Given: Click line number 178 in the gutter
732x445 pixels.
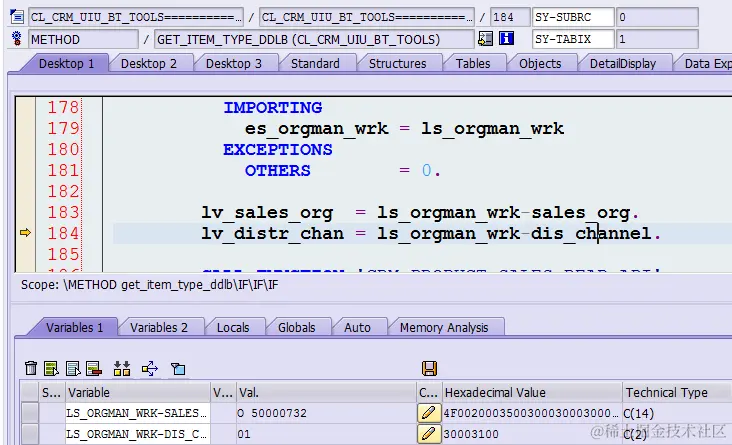Looking at the screenshot, I should point(64,107).
